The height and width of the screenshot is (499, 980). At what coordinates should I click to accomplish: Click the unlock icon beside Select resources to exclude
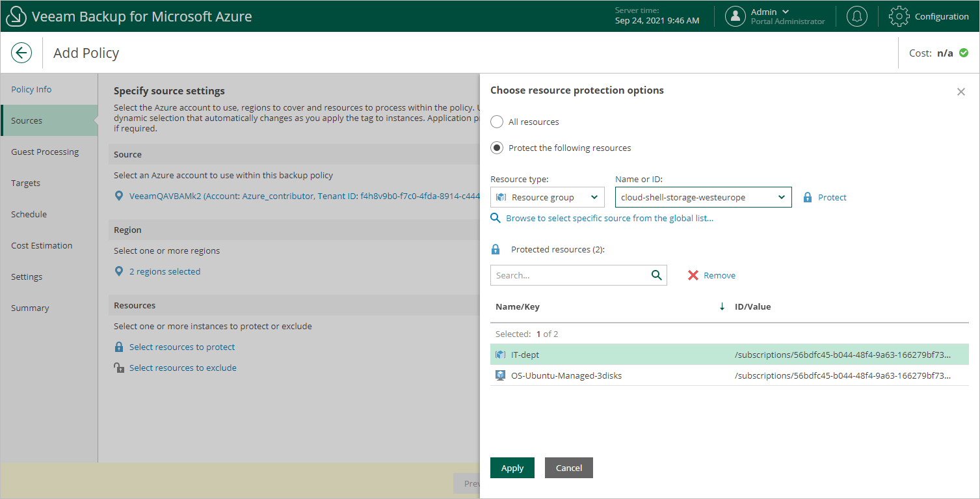[x=119, y=368]
